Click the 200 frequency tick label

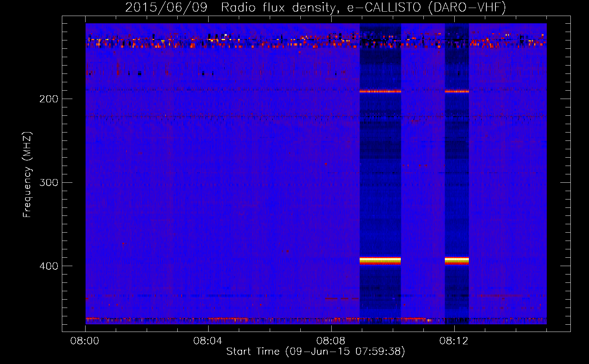coord(49,99)
